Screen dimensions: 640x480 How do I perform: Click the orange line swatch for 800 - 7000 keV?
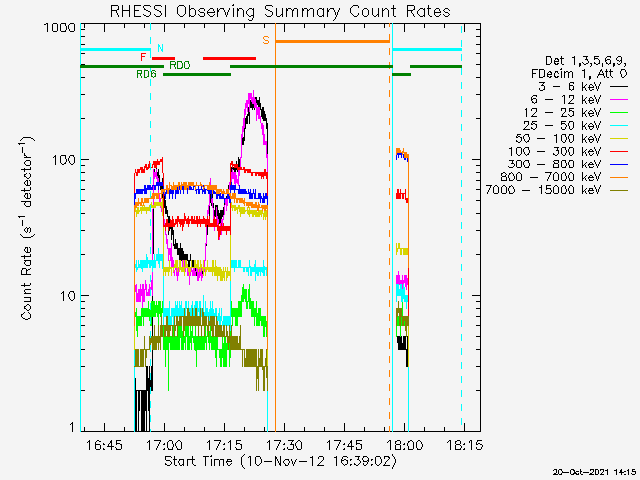[619, 177]
